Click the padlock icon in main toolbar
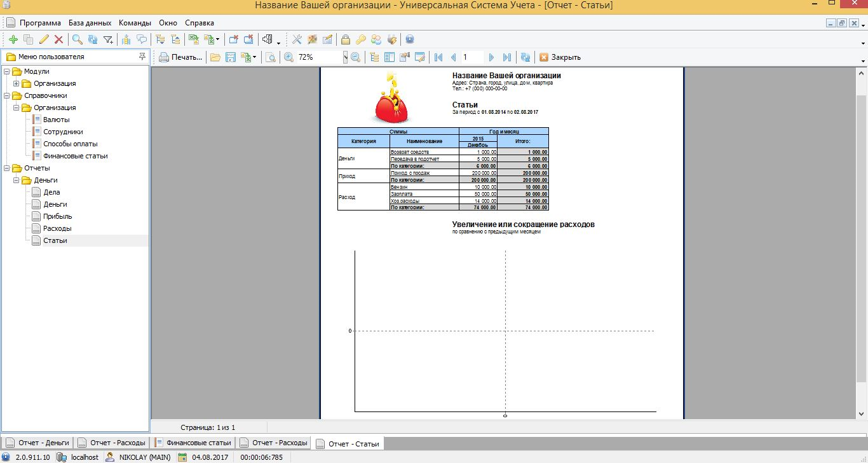The height and width of the screenshot is (463, 868). [x=345, y=39]
